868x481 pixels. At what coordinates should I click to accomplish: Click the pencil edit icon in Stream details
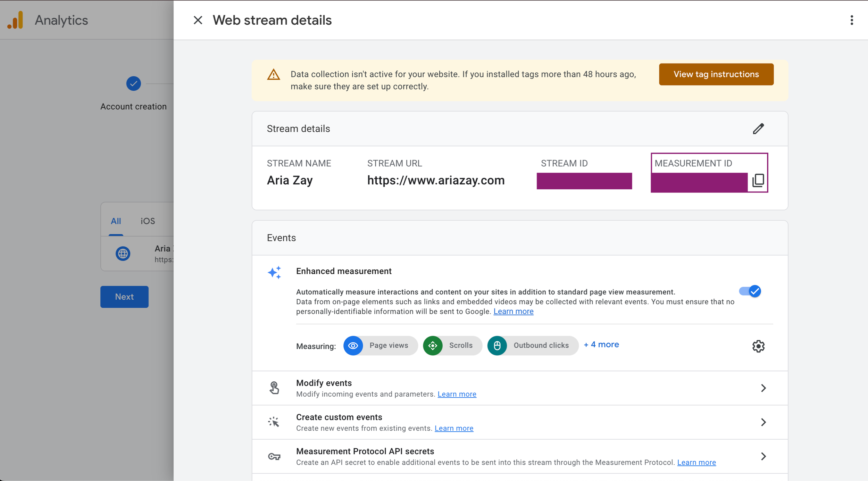pos(758,128)
